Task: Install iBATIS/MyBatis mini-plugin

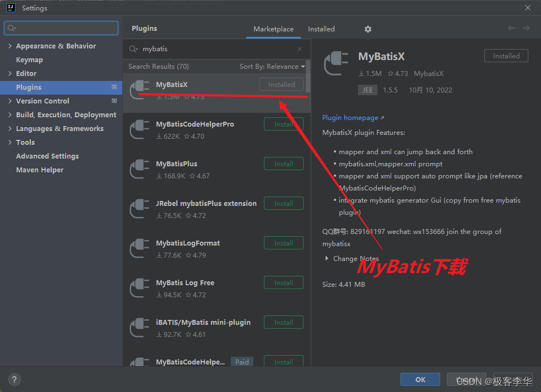Action: [x=284, y=323]
